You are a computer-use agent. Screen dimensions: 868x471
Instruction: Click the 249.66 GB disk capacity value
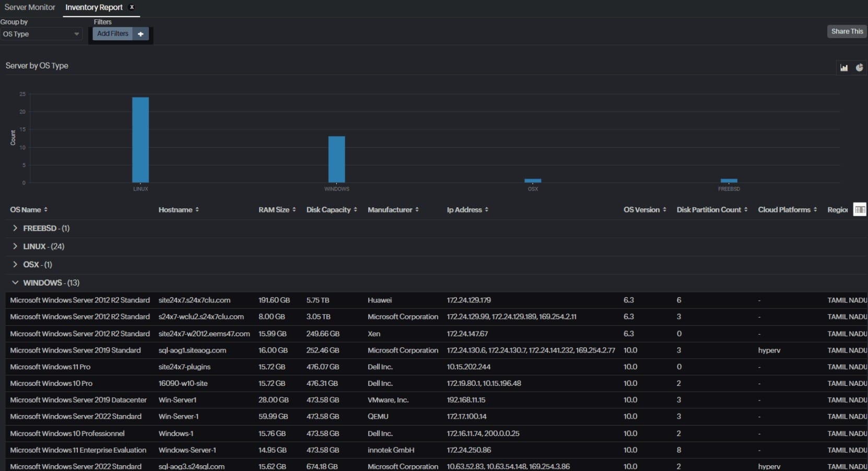(x=323, y=334)
